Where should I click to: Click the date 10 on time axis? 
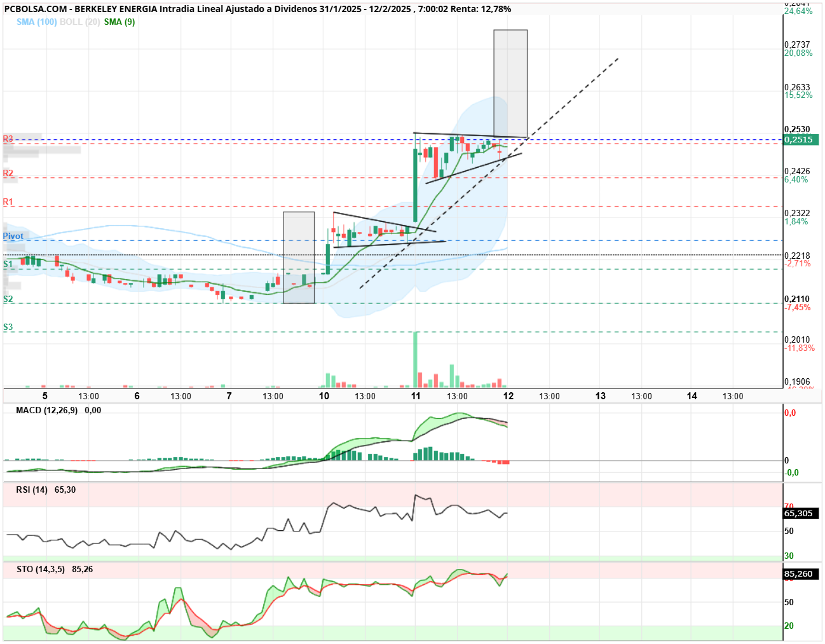point(324,395)
